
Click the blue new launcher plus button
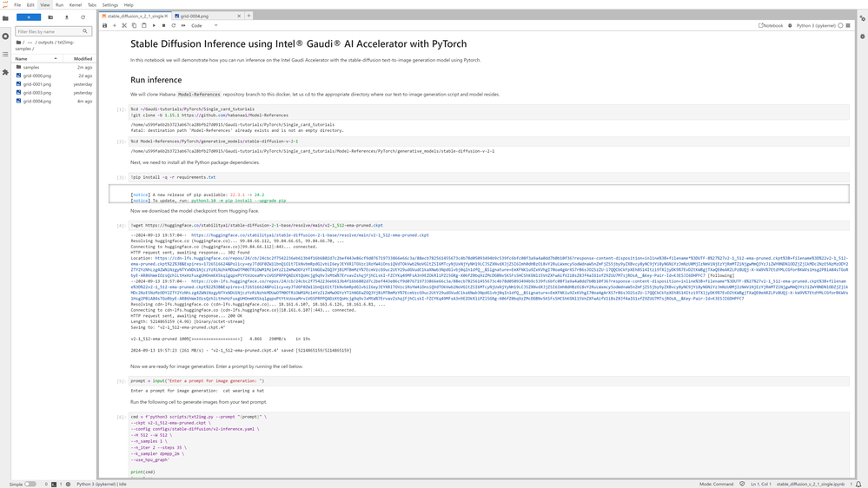click(28, 17)
